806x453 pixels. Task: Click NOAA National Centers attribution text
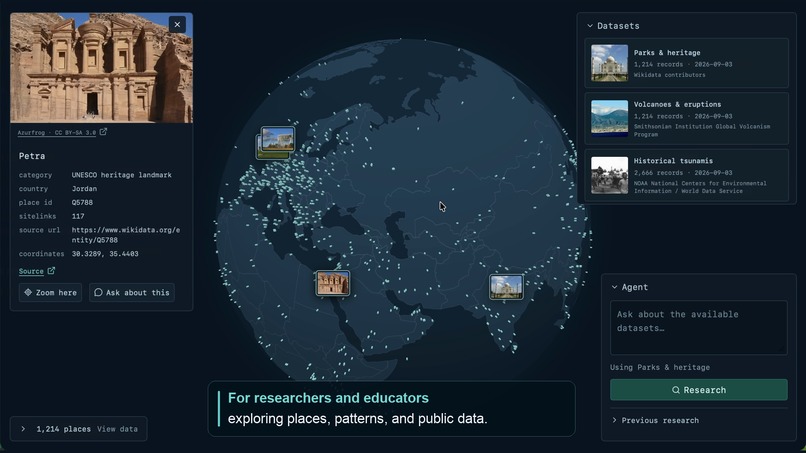click(x=700, y=187)
